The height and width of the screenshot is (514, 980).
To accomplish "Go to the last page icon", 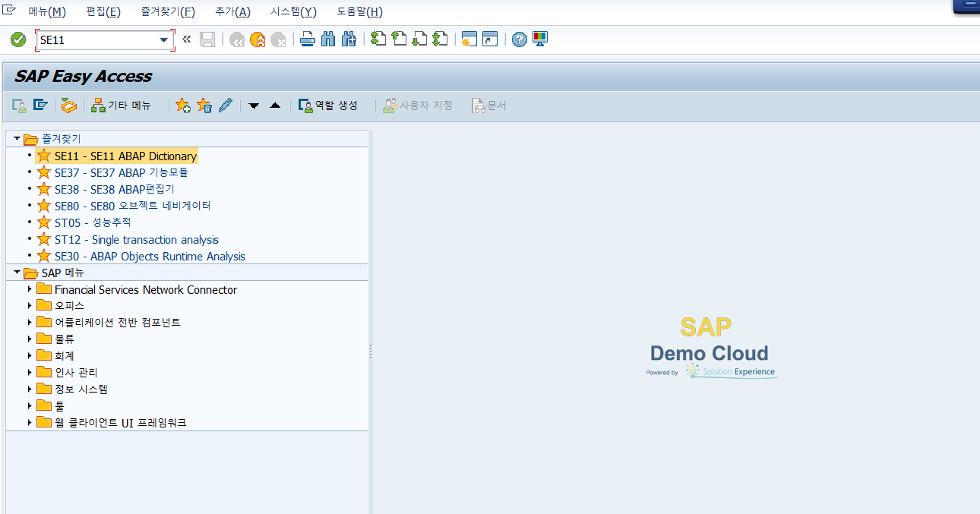I will (440, 39).
